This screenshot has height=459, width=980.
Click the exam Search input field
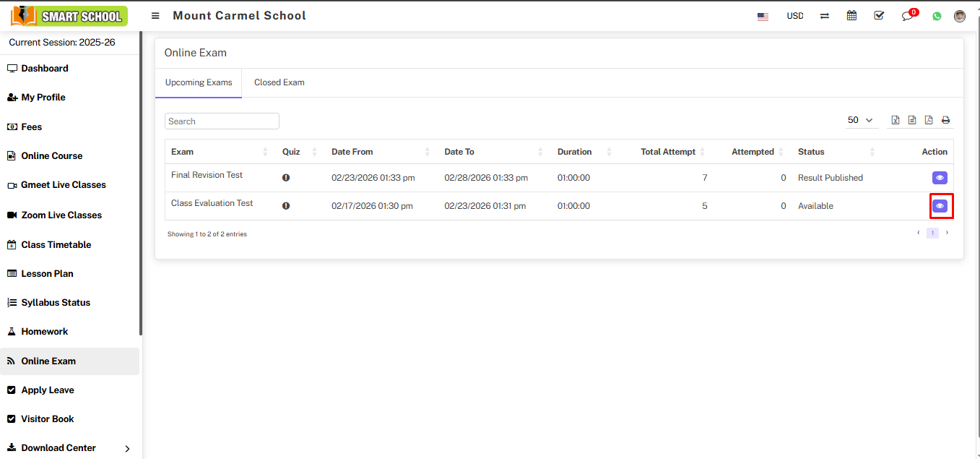[222, 121]
